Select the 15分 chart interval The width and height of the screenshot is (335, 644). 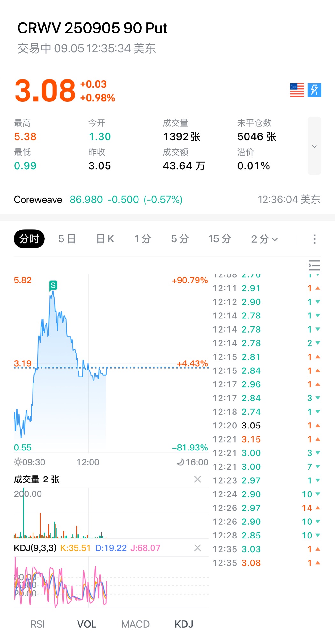220,239
